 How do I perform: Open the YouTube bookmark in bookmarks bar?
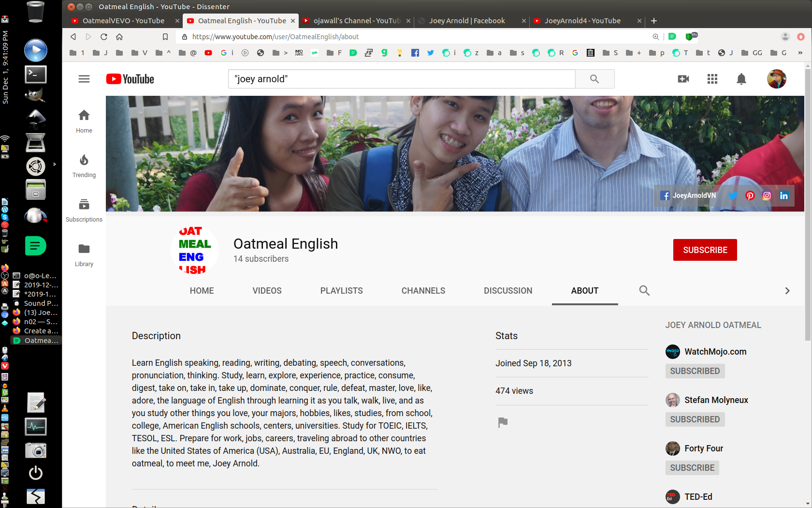(208, 53)
